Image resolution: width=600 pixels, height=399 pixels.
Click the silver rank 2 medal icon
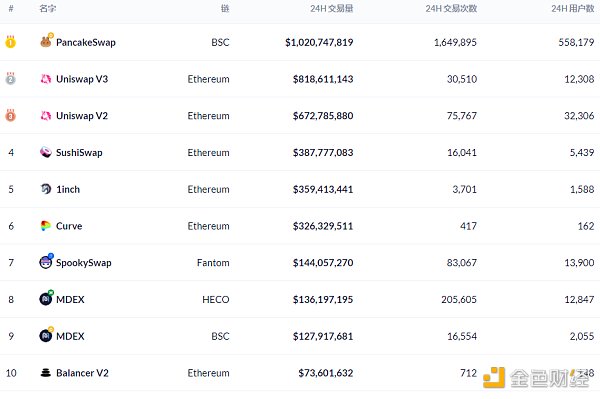click(x=10, y=78)
